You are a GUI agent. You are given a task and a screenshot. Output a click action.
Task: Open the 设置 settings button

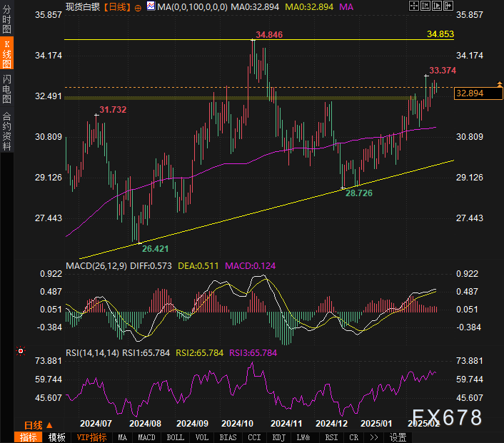click(x=398, y=437)
